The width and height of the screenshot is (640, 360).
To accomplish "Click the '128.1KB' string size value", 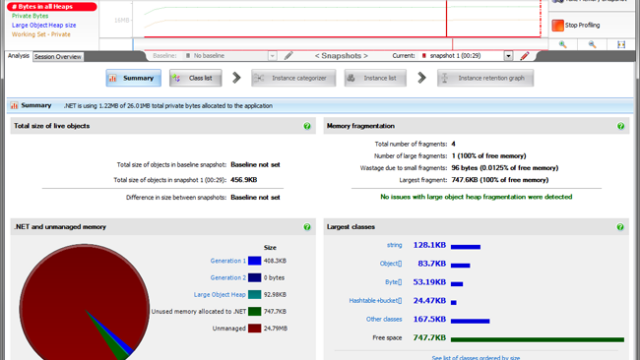I will [429, 245].
